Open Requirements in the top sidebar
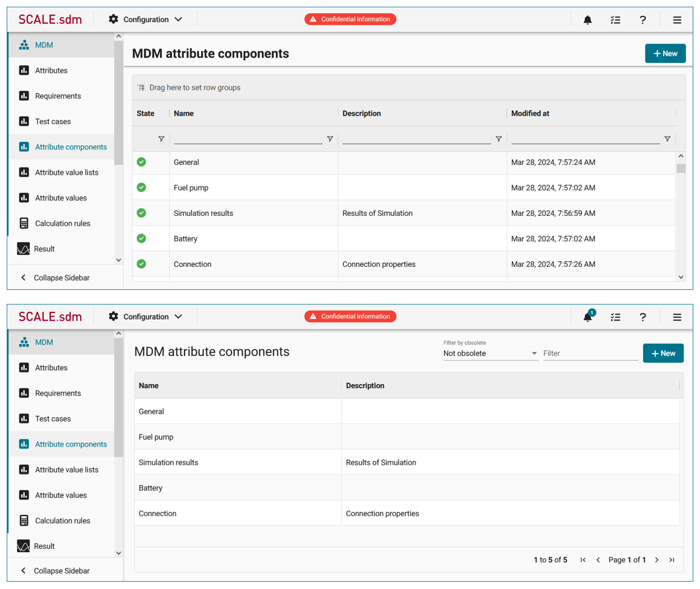Viewport: 700px width, 589px height. point(61,96)
